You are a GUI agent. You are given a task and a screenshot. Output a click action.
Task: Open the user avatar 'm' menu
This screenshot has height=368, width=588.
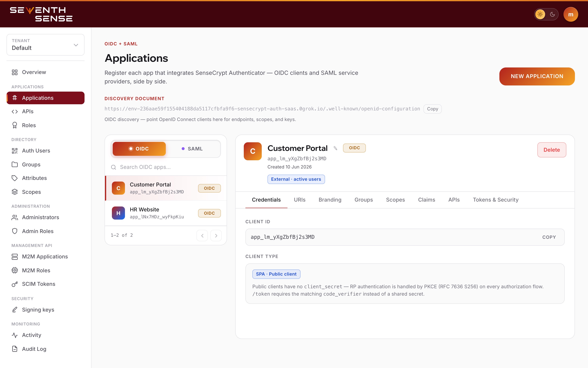[x=570, y=14]
